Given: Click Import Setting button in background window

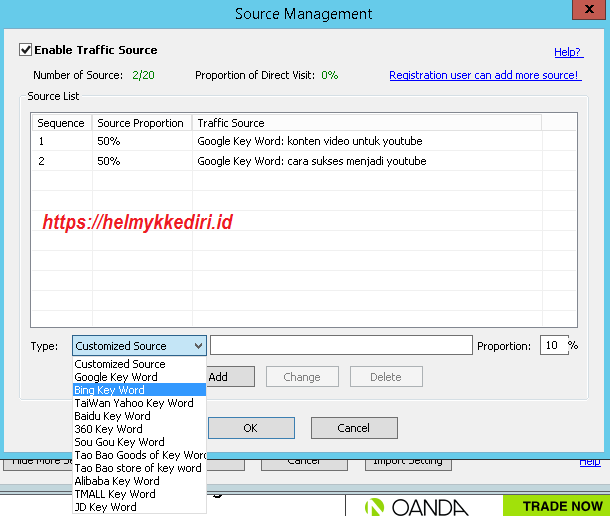Looking at the screenshot, I should 408,463.
